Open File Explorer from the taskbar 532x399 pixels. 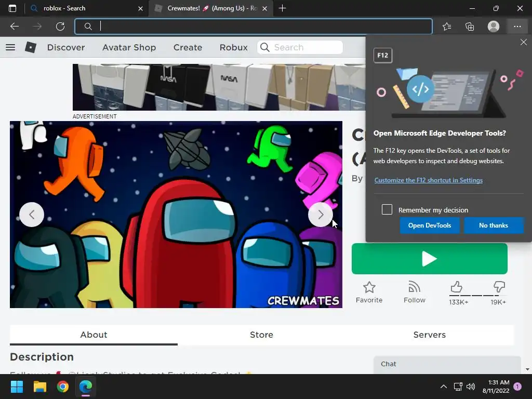tap(39, 387)
